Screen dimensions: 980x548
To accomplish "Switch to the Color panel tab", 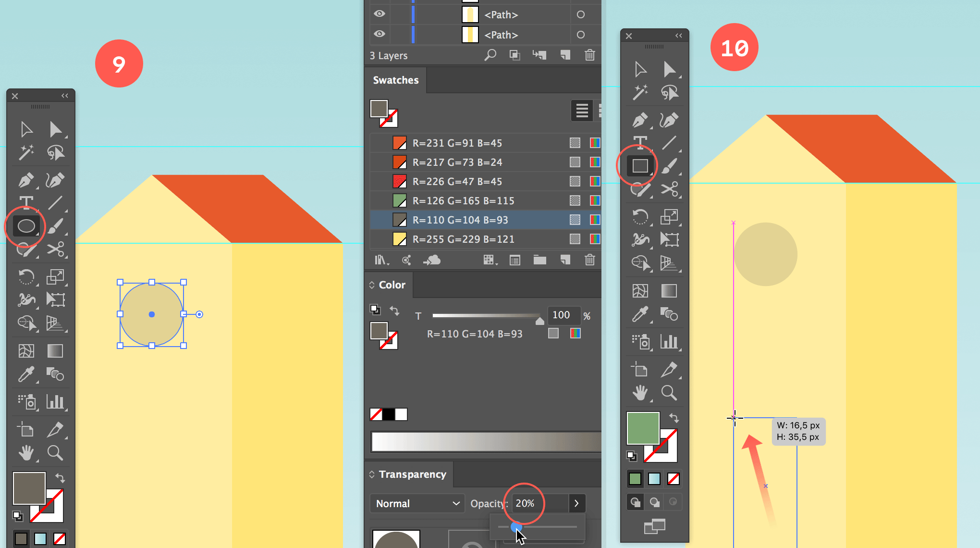I will click(392, 285).
